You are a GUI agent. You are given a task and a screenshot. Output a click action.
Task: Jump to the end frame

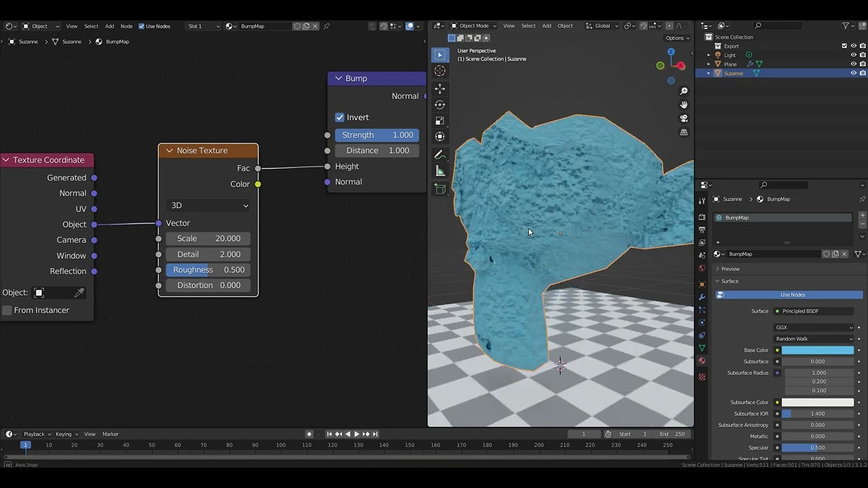(x=375, y=434)
